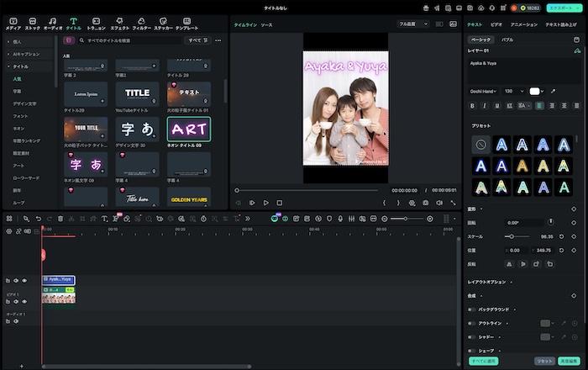The width and height of the screenshot is (588, 370).
Task: Click the timeline zoom slider
Action: pyautogui.click(x=406, y=219)
